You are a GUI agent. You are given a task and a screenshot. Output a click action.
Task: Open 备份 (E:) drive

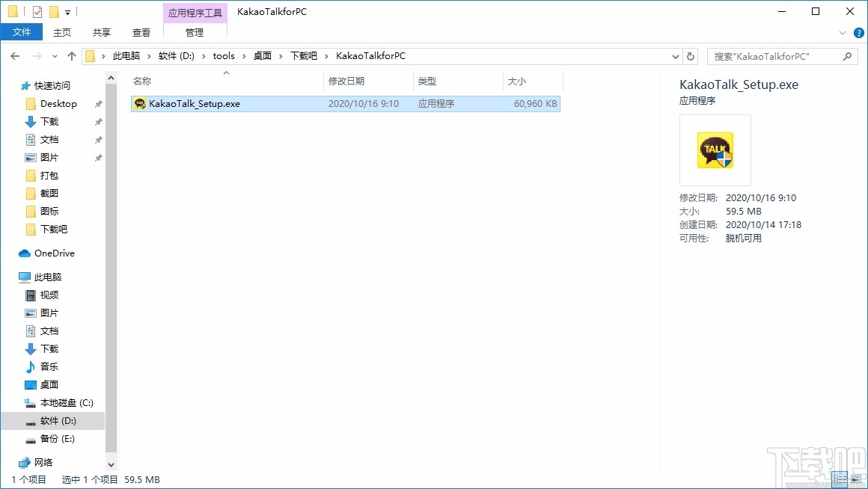click(x=58, y=439)
